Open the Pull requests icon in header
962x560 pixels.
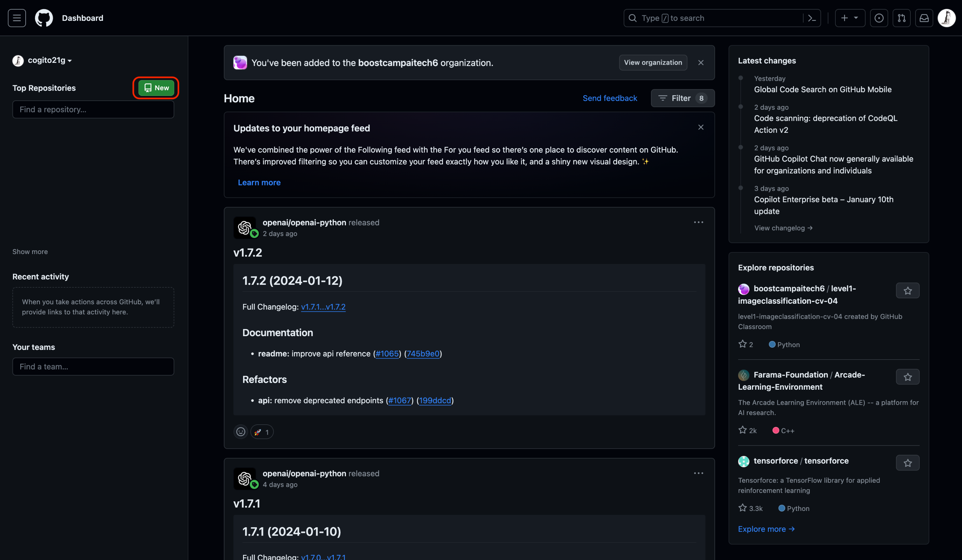pyautogui.click(x=901, y=18)
